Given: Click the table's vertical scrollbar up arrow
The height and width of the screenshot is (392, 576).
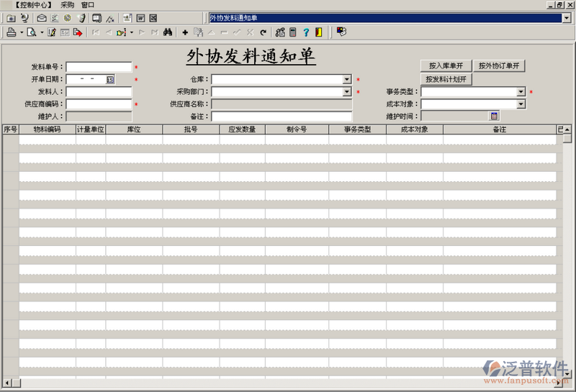Looking at the screenshot, I should [567, 130].
